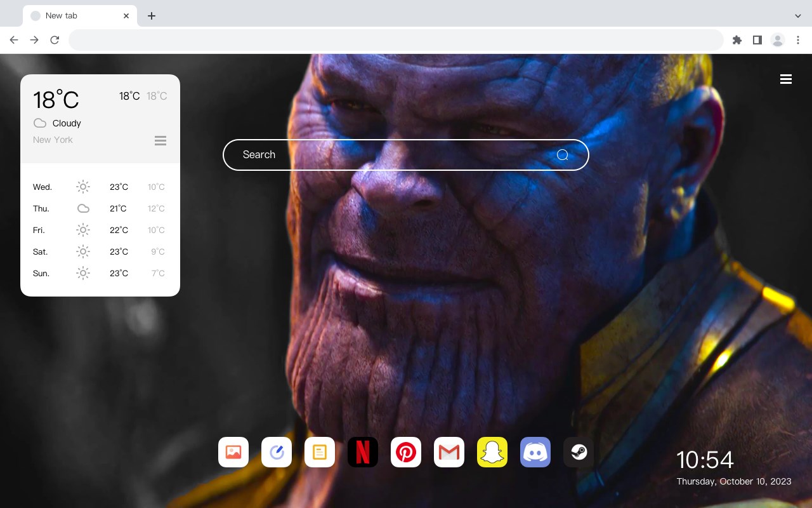Open the weather widget menu lines icon
Screen dimensions: 812x508
tap(160, 140)
